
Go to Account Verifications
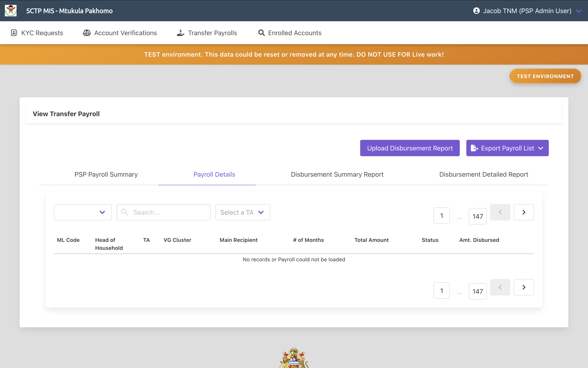(120, 33)
